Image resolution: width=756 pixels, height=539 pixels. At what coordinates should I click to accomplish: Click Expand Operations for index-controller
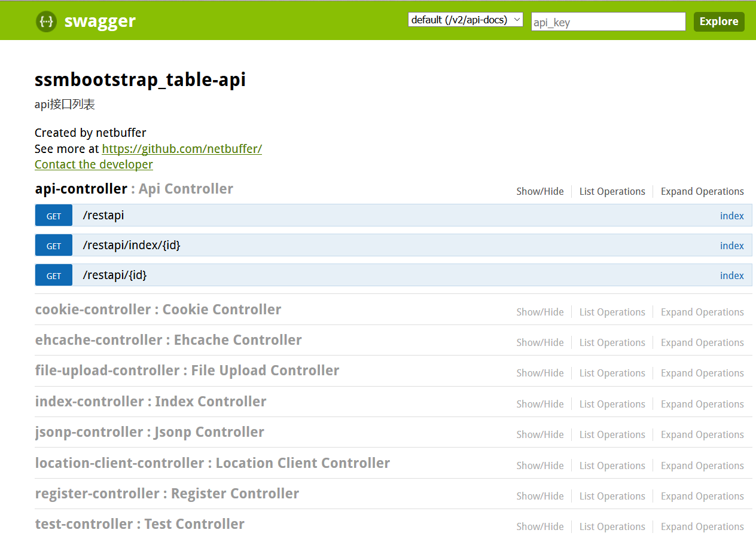(x=702, y=405)
